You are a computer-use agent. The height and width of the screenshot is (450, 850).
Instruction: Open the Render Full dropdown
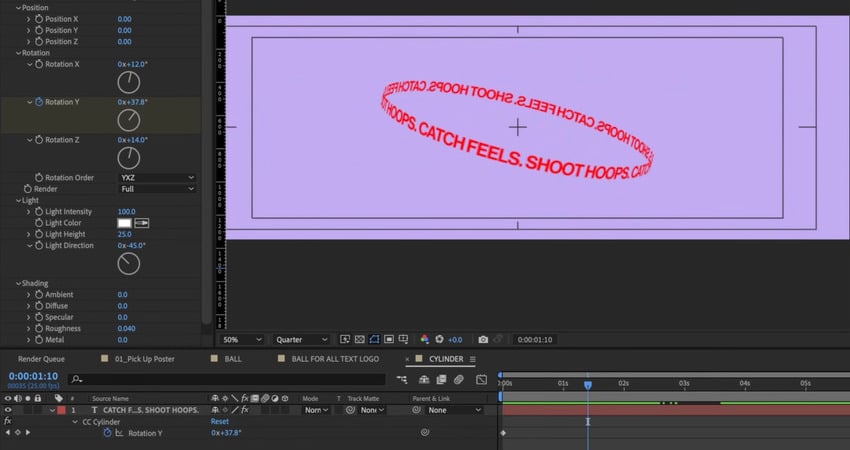coord(157,189)
